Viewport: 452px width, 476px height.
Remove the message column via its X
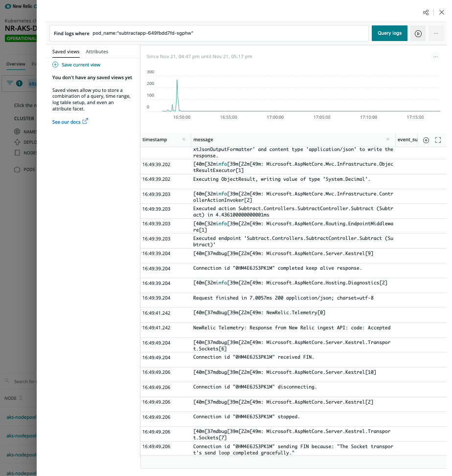(x=388, y=139)
